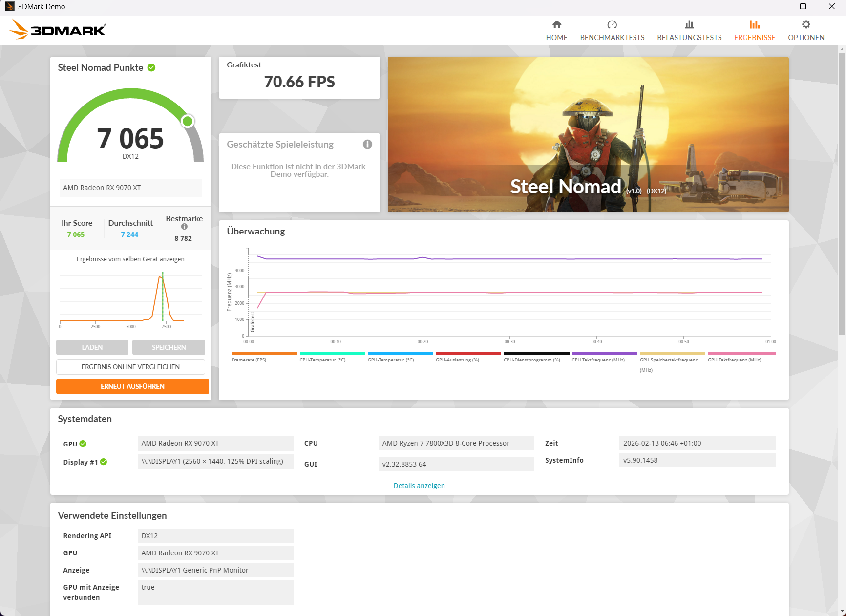Viewport: 846px width, 616px height.
Task: Click the Display #1 value DISPLAY1 2560 × 1440
Action: pyautogui.click(x=215, y=462)
